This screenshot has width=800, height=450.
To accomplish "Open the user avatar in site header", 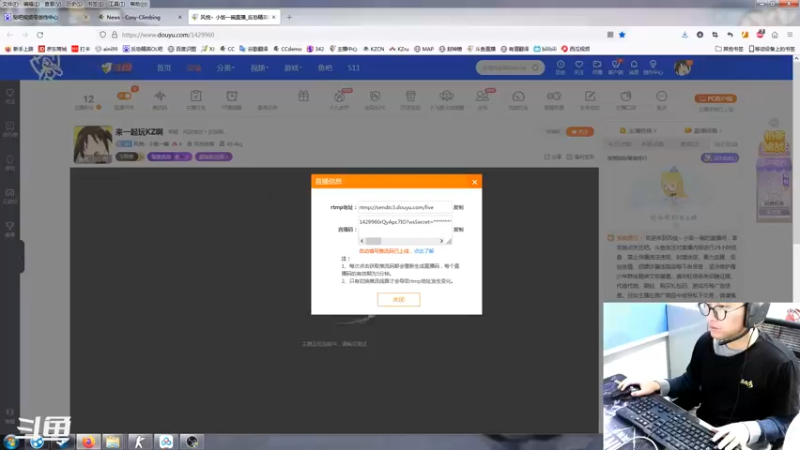I will pos(682,67).
